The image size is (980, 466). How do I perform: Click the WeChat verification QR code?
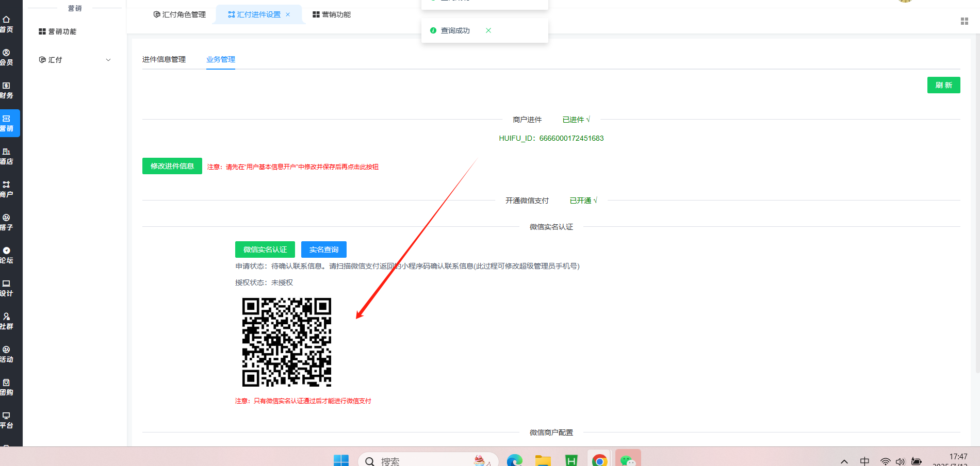287,342
